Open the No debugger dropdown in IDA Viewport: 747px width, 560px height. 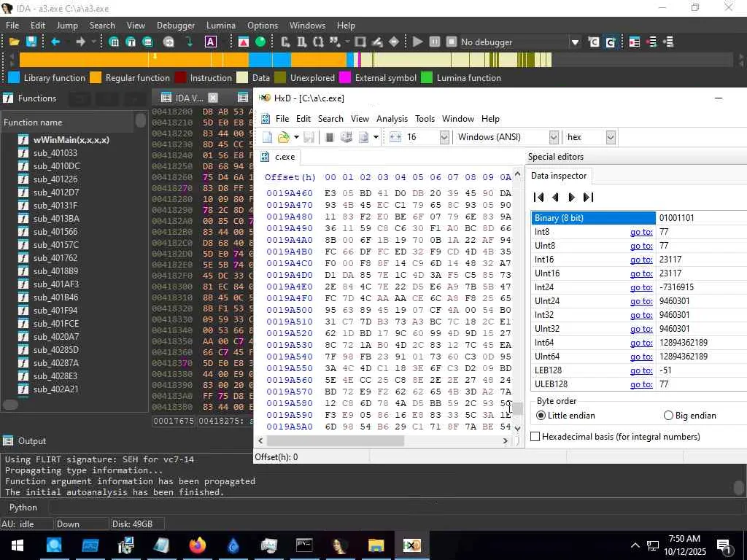click(x=575, y=42)
